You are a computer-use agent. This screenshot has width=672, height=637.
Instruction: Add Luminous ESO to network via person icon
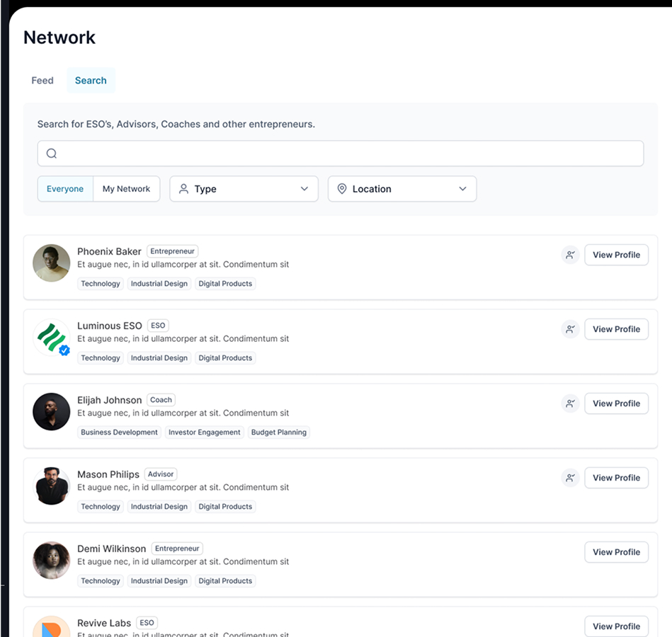[570, 329]
